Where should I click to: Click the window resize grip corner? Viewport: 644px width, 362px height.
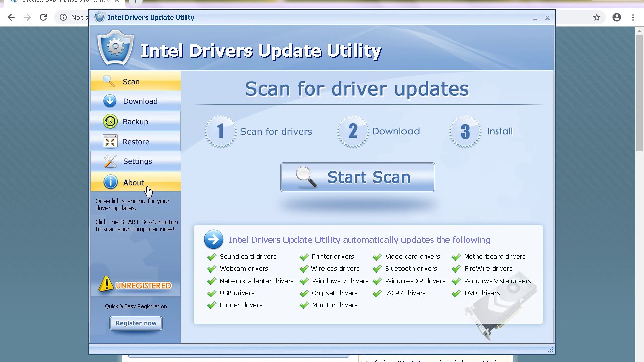(x=551, y=350)
